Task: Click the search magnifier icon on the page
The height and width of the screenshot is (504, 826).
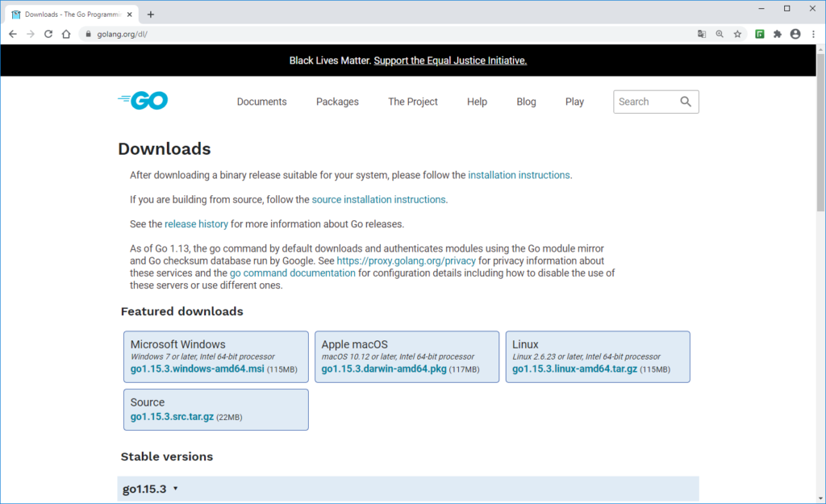Action: coord(686,102)
